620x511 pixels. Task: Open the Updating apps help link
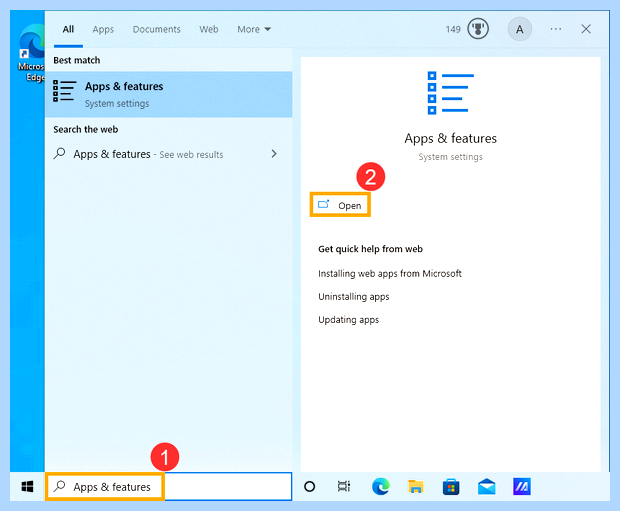348,320
